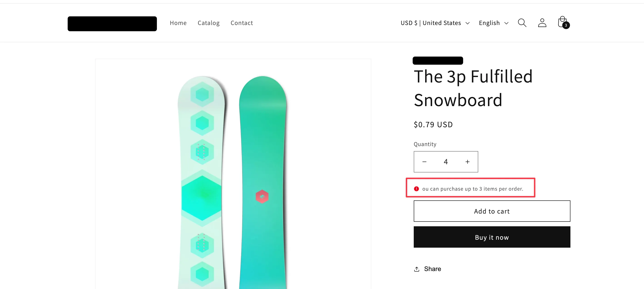Go to the Home menu item
Screen dimensions: 644x289
pos(178,23)
